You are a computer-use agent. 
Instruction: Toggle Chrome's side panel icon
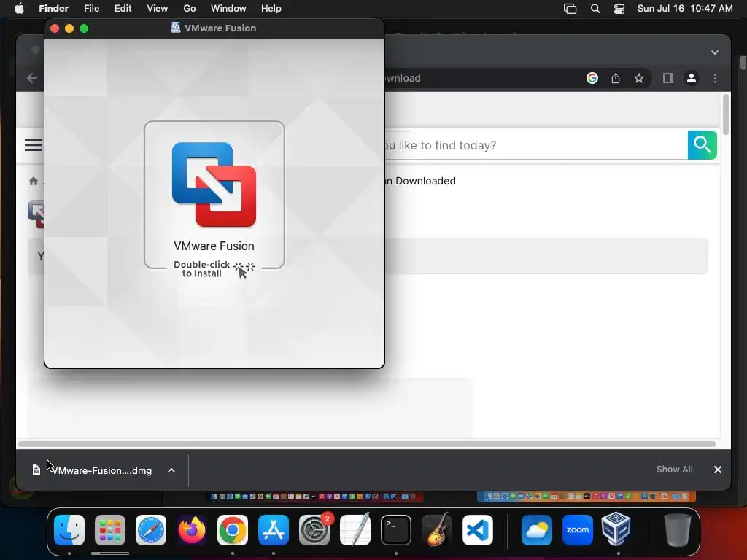668,78
